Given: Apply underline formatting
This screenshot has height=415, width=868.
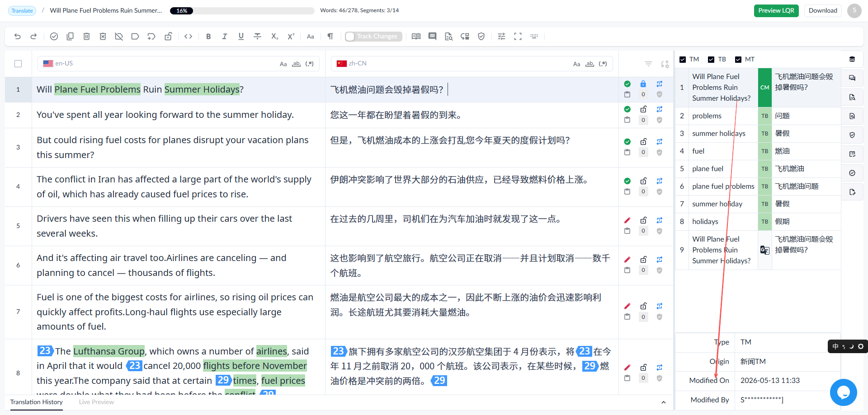Looking at the screenshot, I should tap(241, 37).
